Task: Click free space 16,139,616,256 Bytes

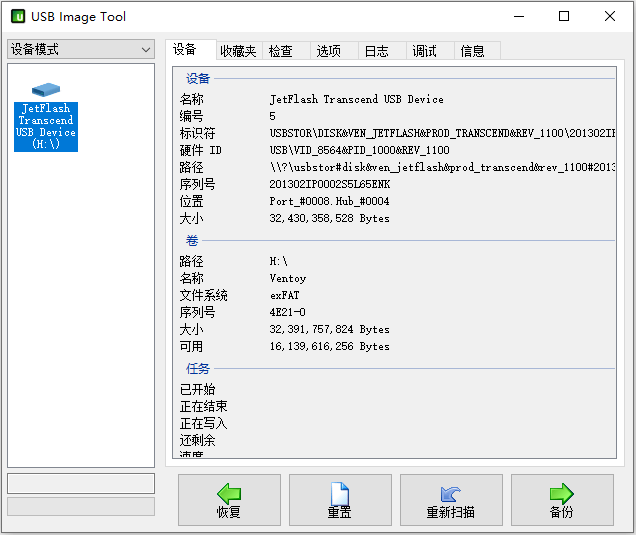Action: (x=329, y=346)
